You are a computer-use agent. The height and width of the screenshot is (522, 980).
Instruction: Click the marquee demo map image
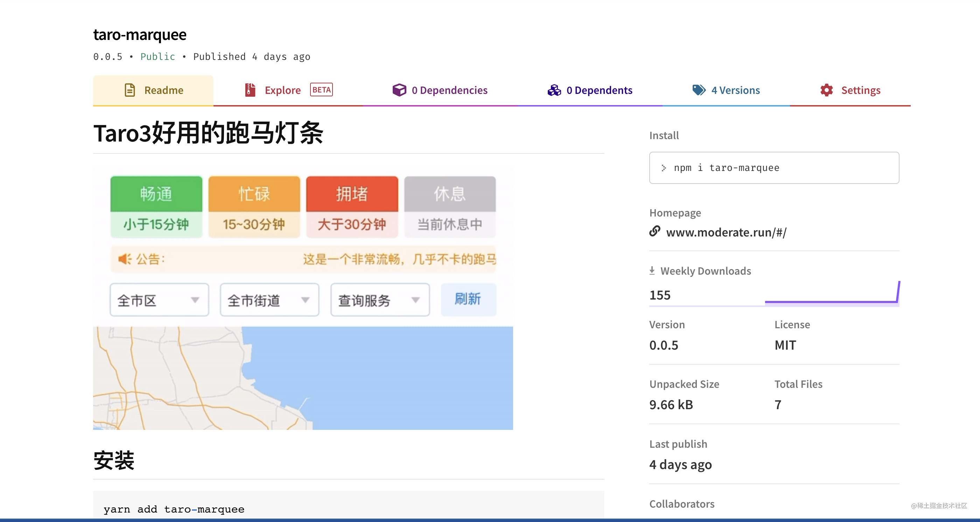pos(303,297)
